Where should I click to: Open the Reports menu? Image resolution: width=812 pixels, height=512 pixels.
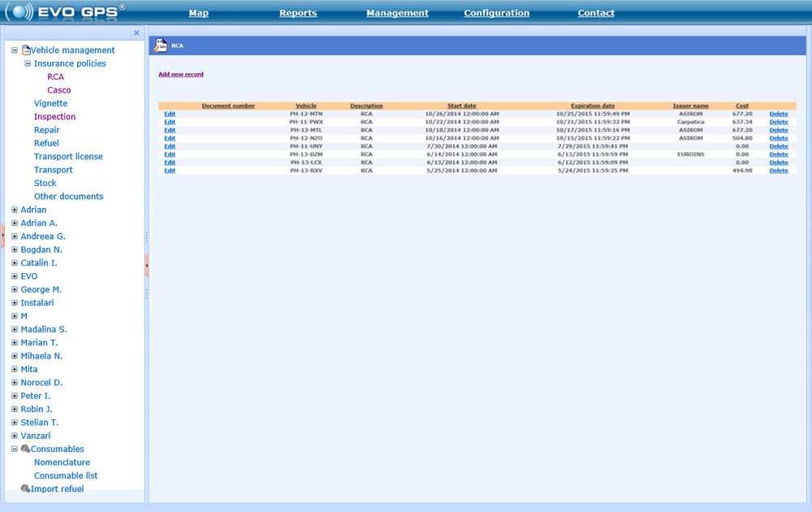[298, 13]
